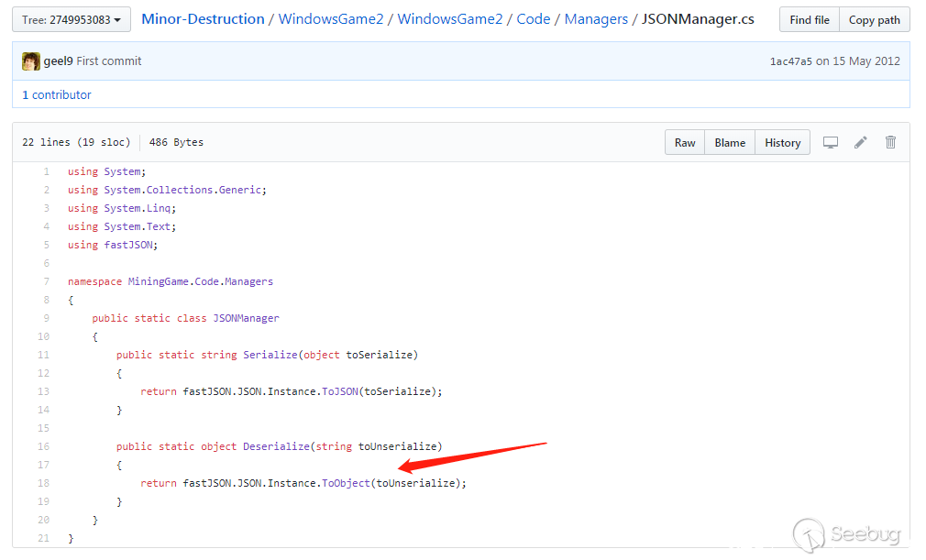Open the Tree branch dropdown
This screenshot has width=926, height=560.
[x=72, y=19]
